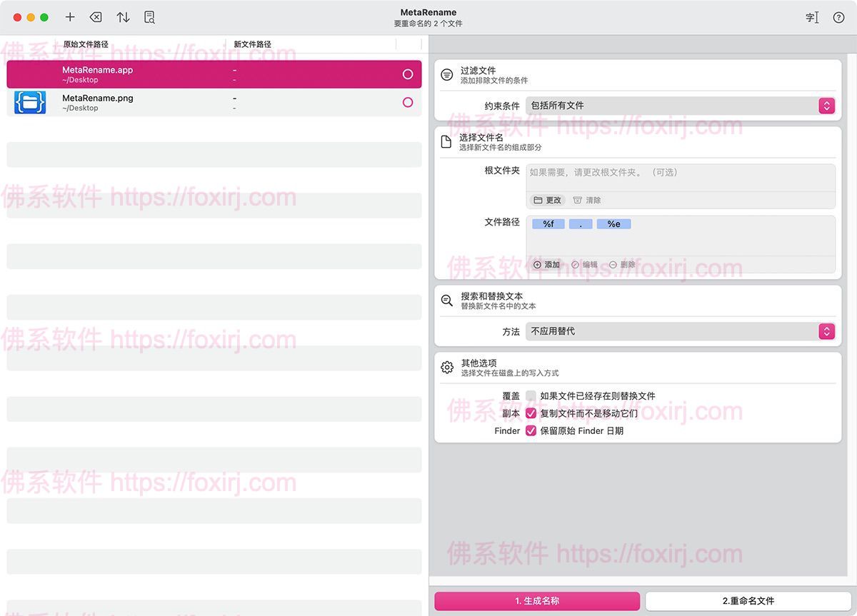Viewport: 857px width, 616px height.
Task: Click the 原始文件路径 column header
Action: (x=86, y=44)
